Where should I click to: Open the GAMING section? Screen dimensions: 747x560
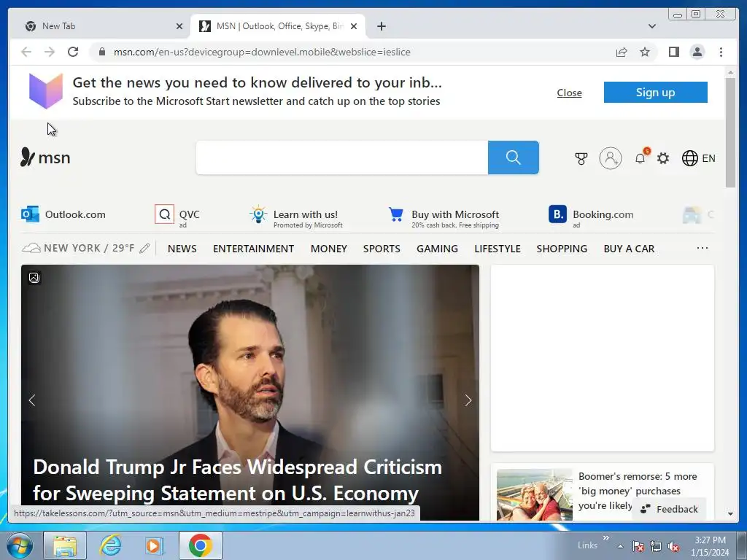(438, 249)
